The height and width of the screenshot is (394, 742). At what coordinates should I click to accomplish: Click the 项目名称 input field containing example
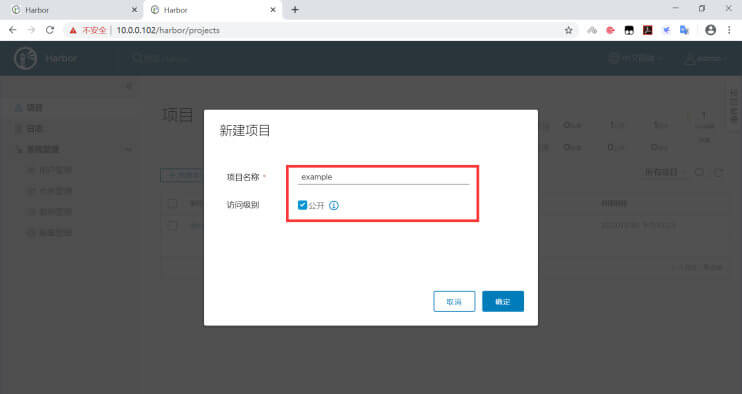coord(383,177)
